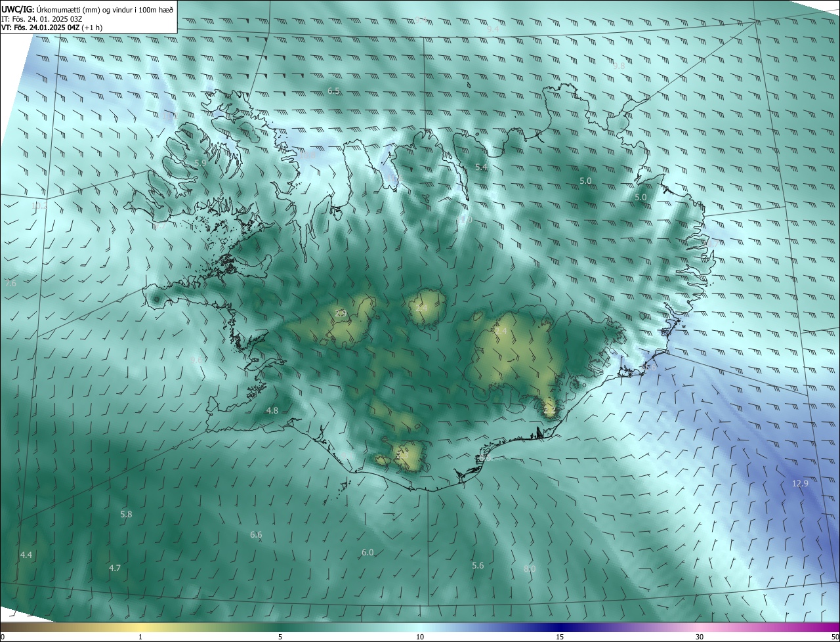Viewport: 840px width, 642px height.
Task: Click the 5.6 value on the map
Action: [478, 565]
